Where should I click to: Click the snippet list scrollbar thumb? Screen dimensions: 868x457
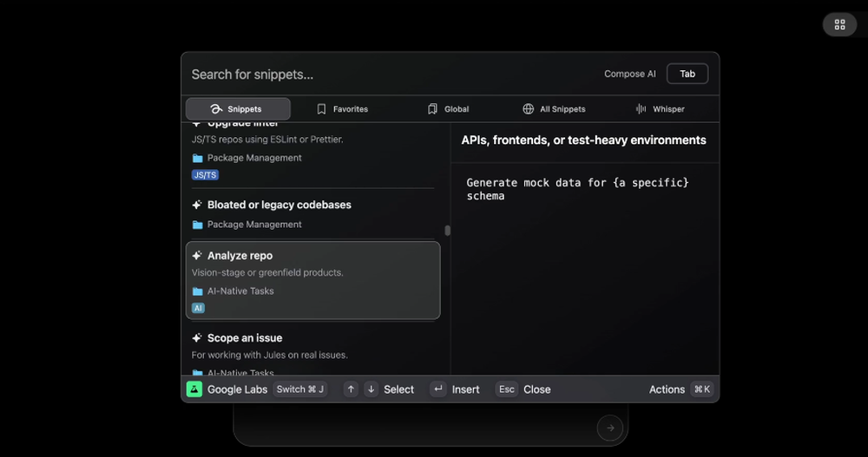447,230
